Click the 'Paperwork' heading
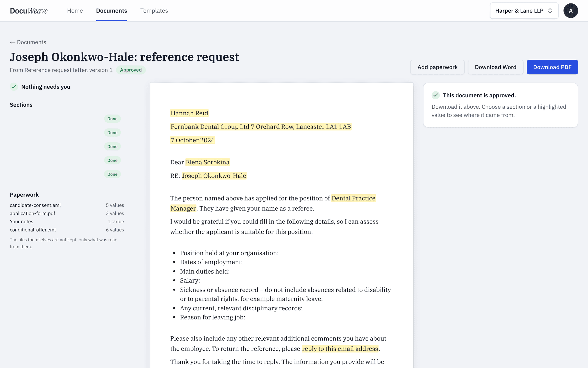 point(24,195)
